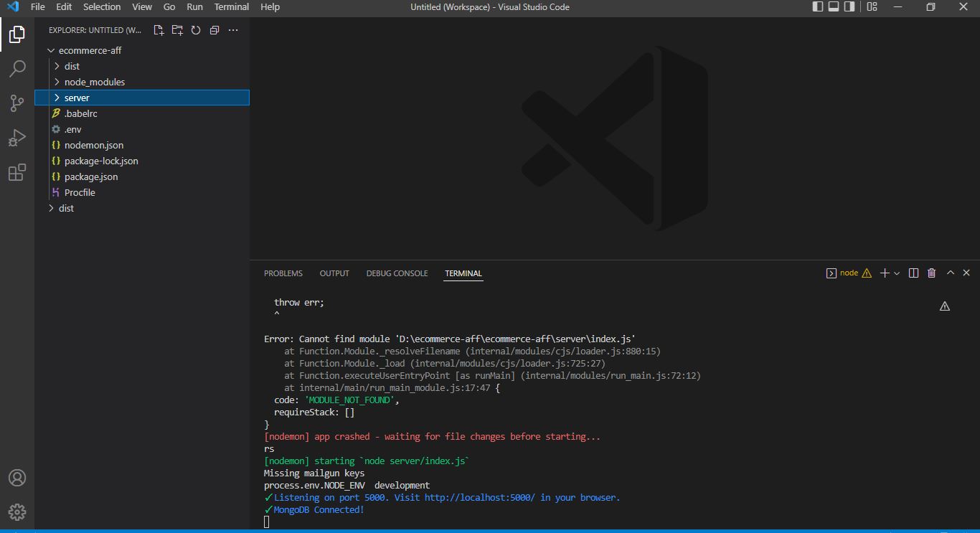Switch to the Debug Console tab

pyautogui.click(x=397, y=273)
